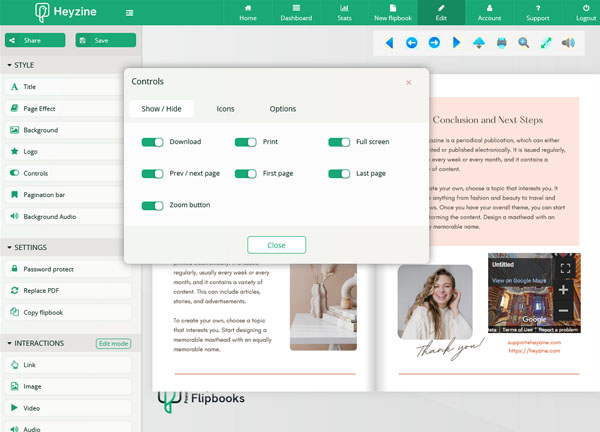This screenshot has height=432, width=600.
Task: Go to next page with right circle arrow
Action: (x=434, y=43)
